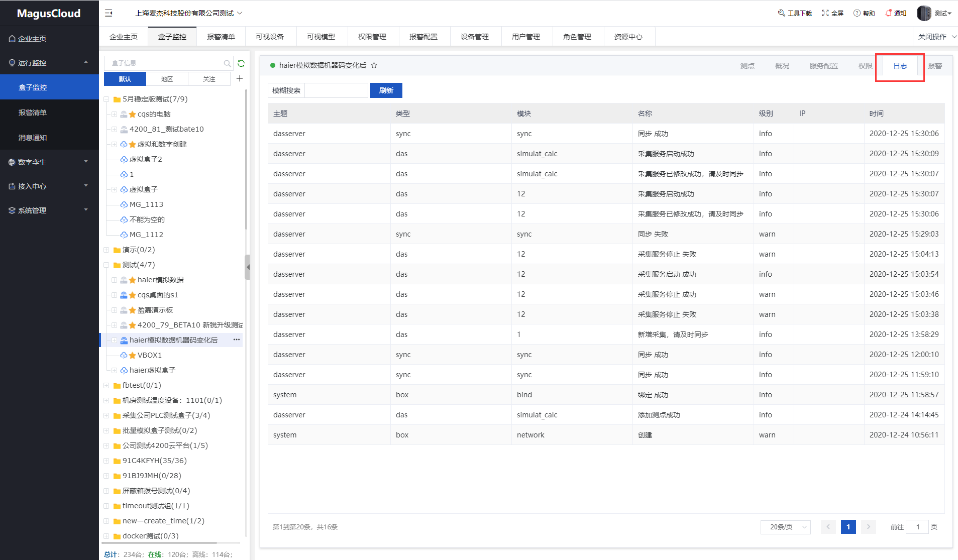Click the folder icon of 演示(0/2)
Screen dimensions: 958x560
117,250
